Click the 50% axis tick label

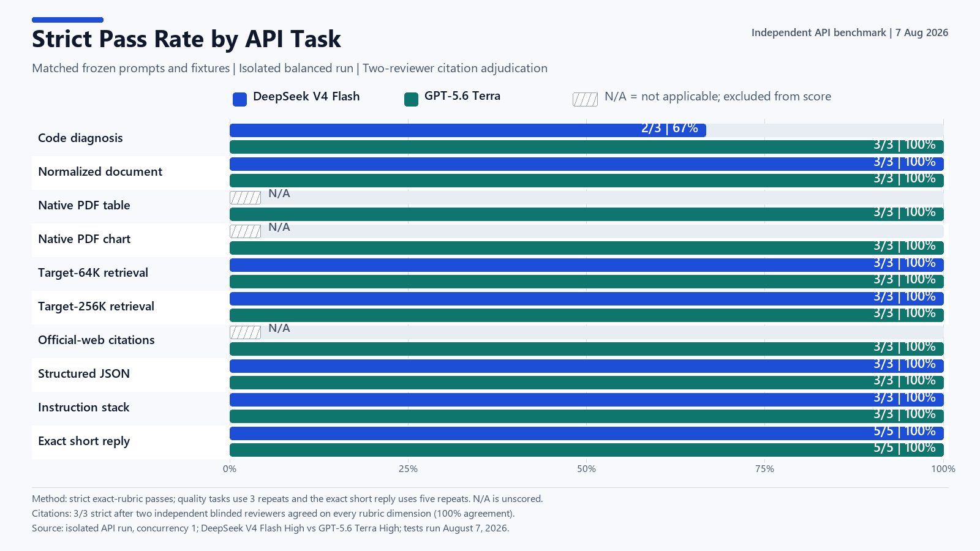pyautogui.click(x=586, y=469)
